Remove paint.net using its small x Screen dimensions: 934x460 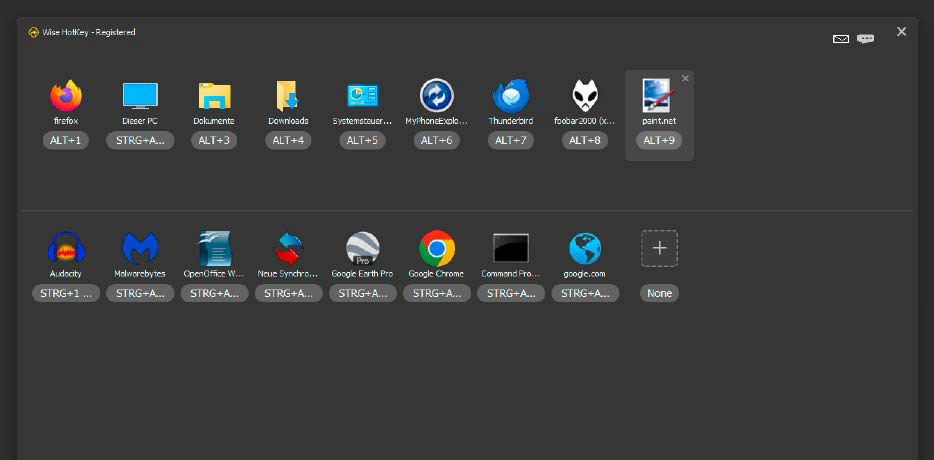(685, 78)
